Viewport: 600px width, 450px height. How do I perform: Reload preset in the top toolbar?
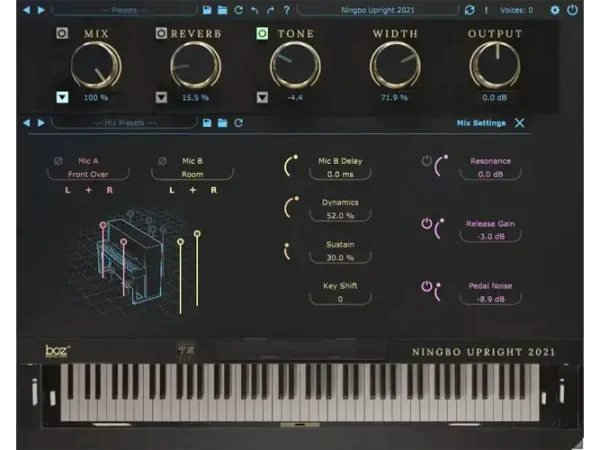click(x=238, y=10)
